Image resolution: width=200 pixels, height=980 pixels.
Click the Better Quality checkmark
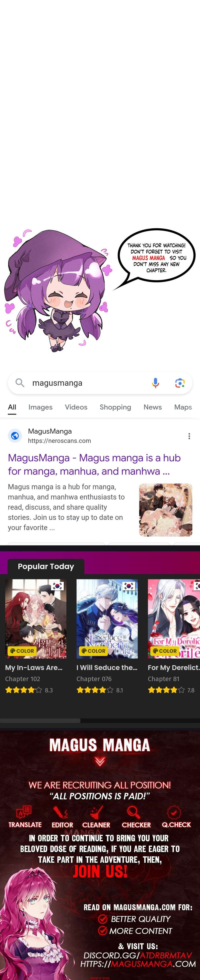pos(103,919)
